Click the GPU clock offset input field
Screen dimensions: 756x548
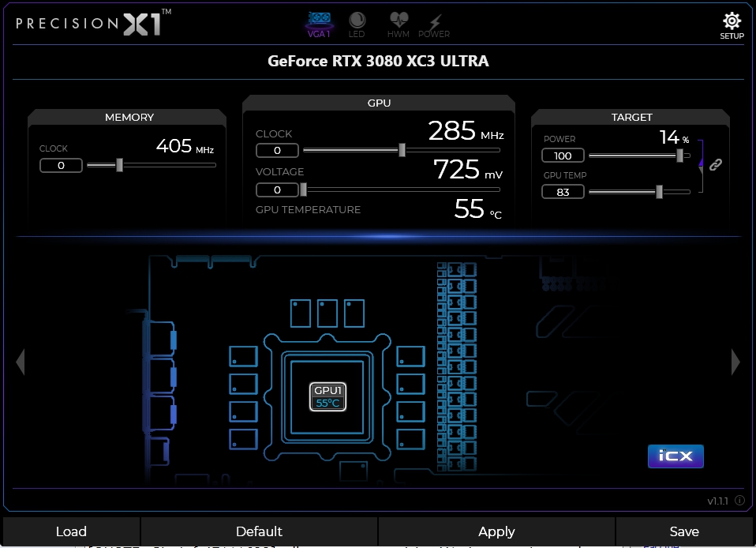point(277,151)
